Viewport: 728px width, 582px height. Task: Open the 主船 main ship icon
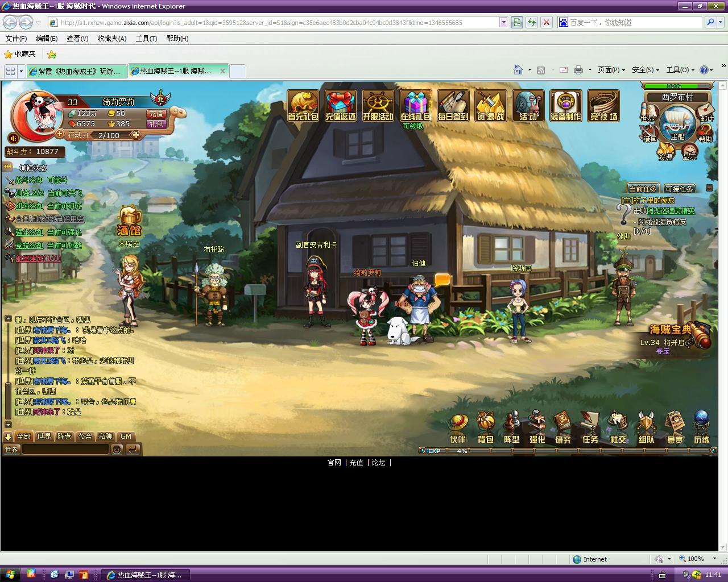point(677,125)
